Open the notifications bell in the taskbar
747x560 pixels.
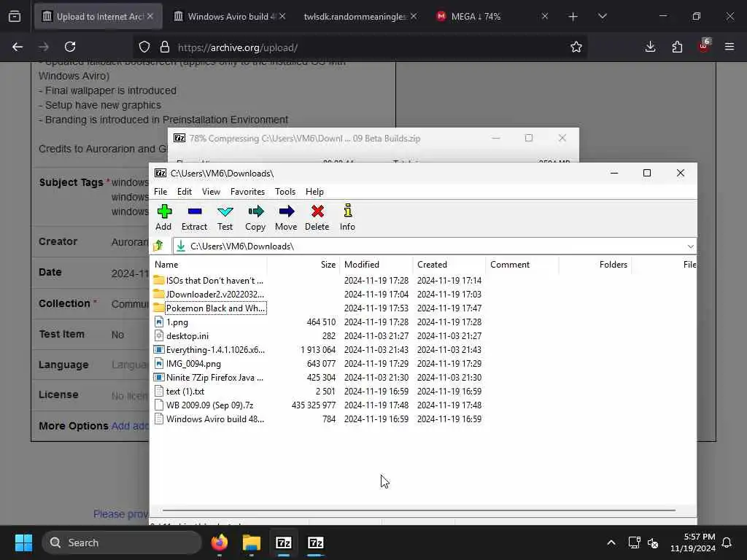coord(727,542)
